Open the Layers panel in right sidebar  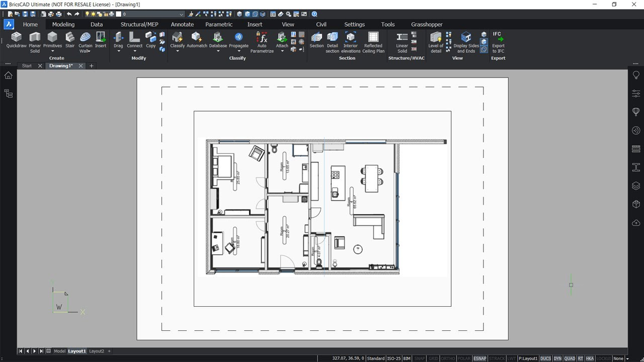click(636, 186)
